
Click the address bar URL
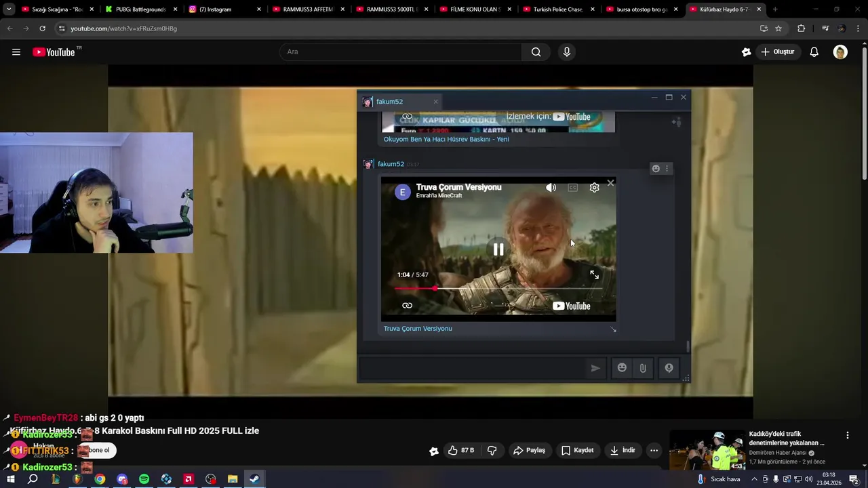(124, 28)
